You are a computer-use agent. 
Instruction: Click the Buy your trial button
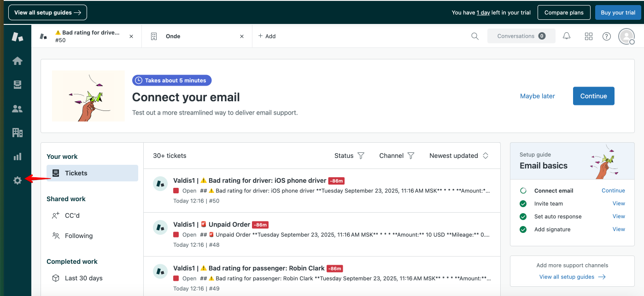point(618,12)
